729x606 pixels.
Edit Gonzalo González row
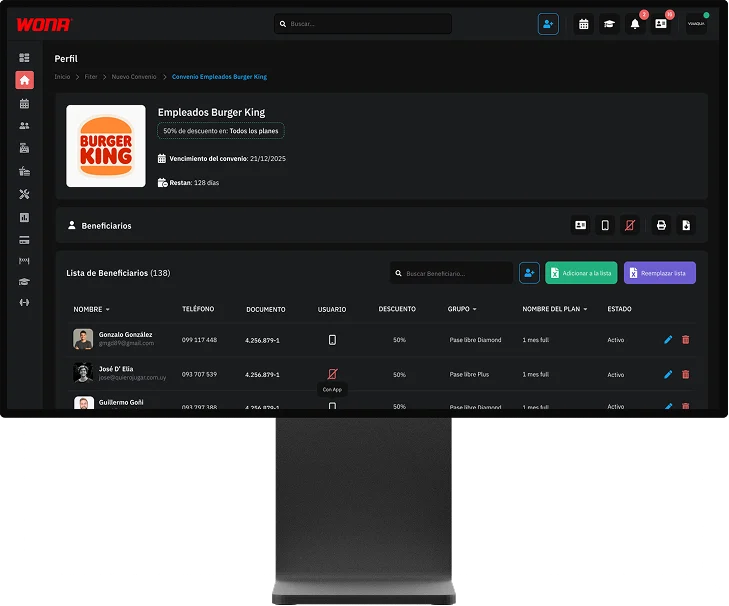pyautogui.click(x=668, y=340)
